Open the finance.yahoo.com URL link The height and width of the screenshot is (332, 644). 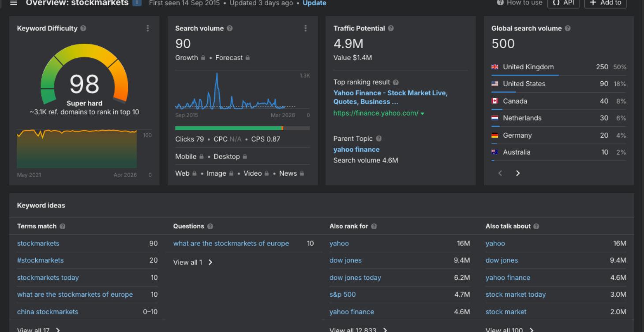[376, 113]
